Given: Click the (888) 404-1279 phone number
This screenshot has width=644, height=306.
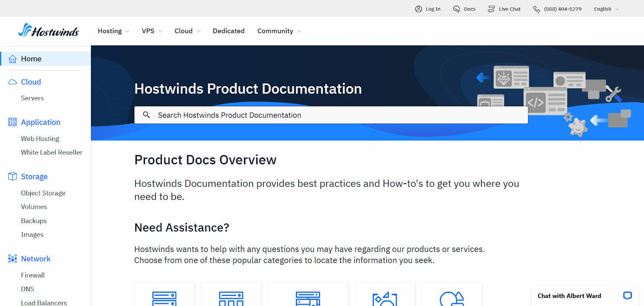Looking at the screenshot, I should click(563, 9).
